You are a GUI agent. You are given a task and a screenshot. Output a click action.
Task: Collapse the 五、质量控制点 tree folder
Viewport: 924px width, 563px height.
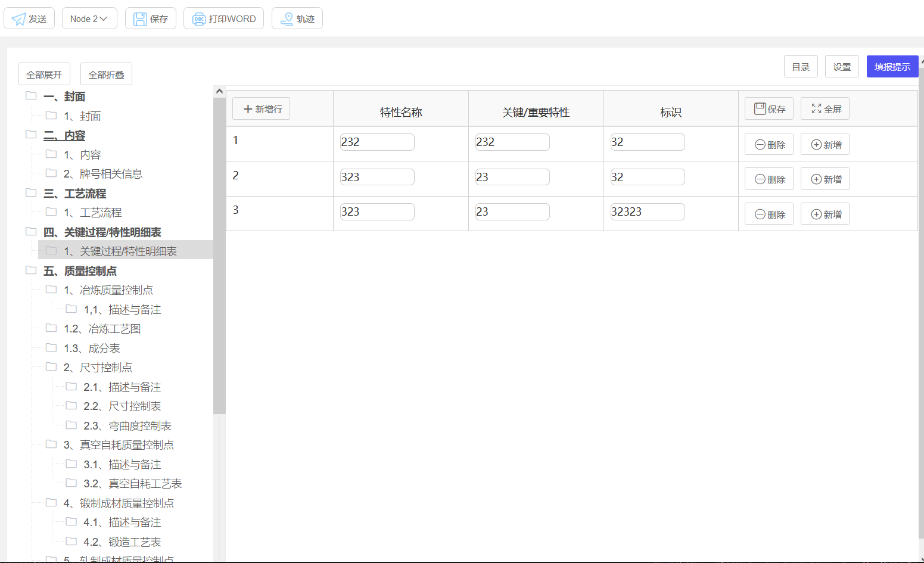31,270
